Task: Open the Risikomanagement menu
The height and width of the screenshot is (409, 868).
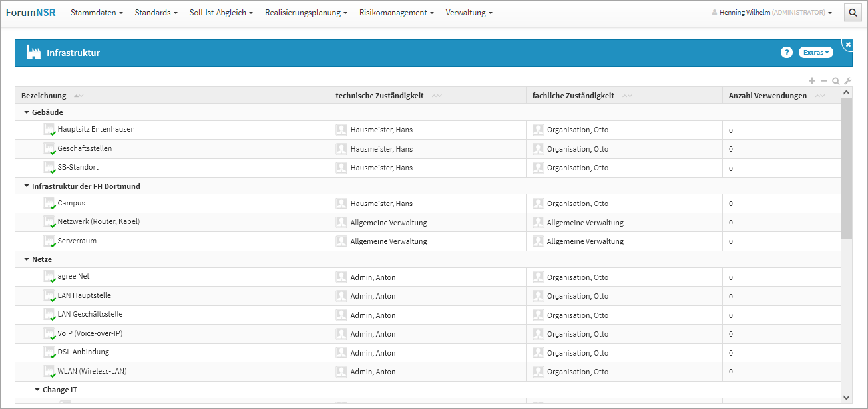Action: click(396, 13)
